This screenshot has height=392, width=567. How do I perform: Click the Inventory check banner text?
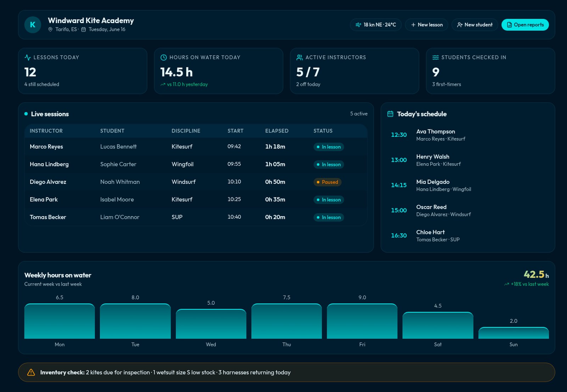[x=165, y=372]
